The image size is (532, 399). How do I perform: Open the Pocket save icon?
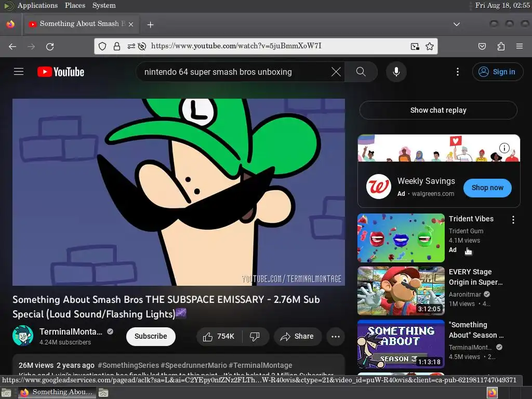point(482,46)
